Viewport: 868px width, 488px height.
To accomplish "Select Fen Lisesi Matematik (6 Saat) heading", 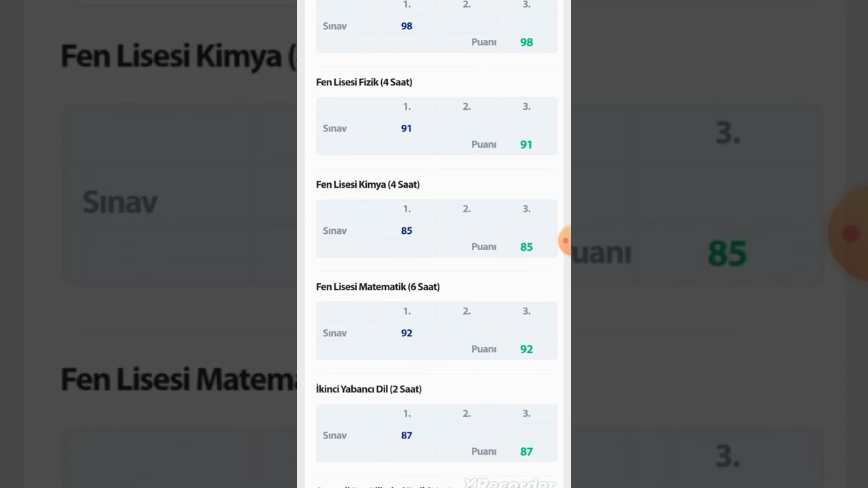I will coord(378,287).
